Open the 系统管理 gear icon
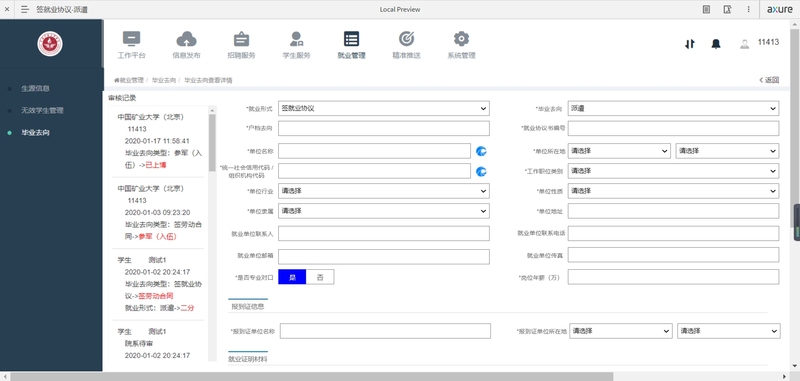This screenshot has height=381, width=800. pos(461,39)
